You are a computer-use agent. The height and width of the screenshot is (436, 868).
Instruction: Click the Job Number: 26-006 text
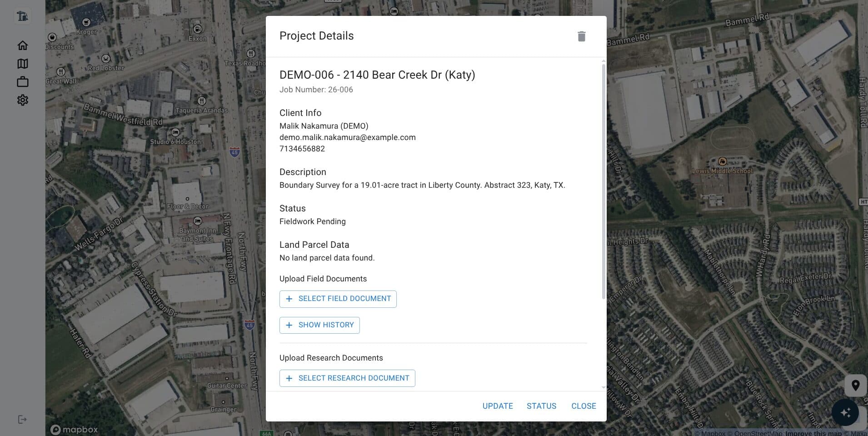click(316, 90)
